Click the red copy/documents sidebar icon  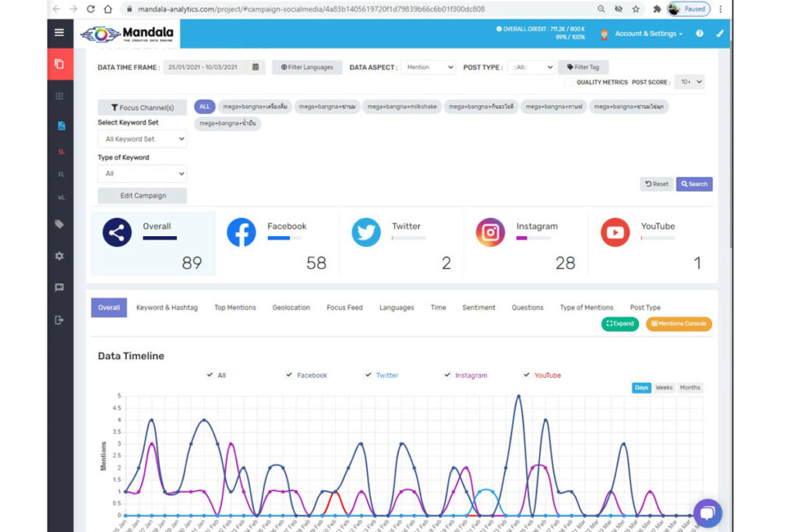click(x=59, y=64)
